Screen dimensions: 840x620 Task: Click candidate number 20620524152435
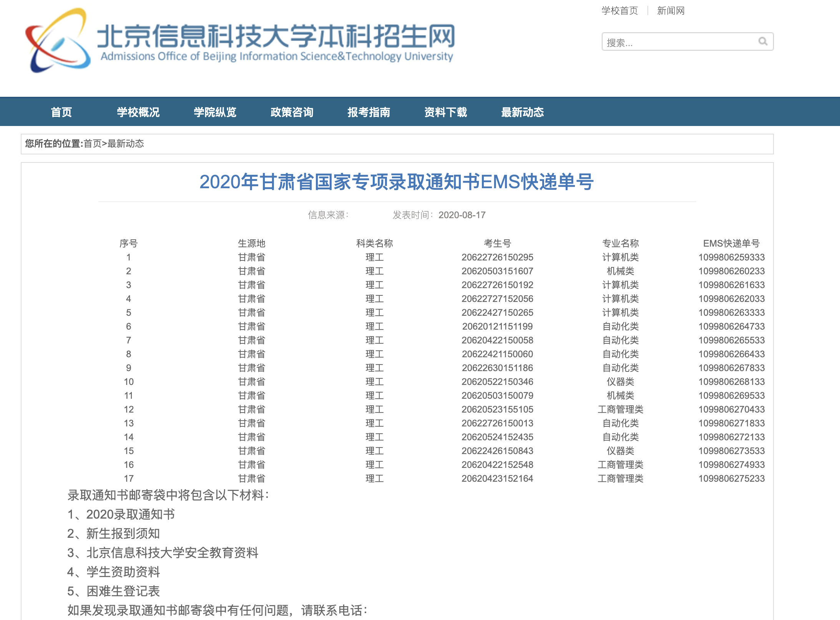[x=498, y=437]
